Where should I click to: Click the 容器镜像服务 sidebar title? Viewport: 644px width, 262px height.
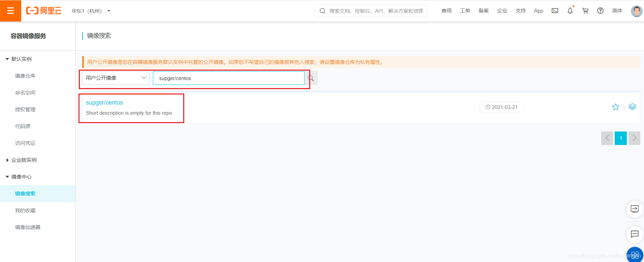click(x=28, y=36)
